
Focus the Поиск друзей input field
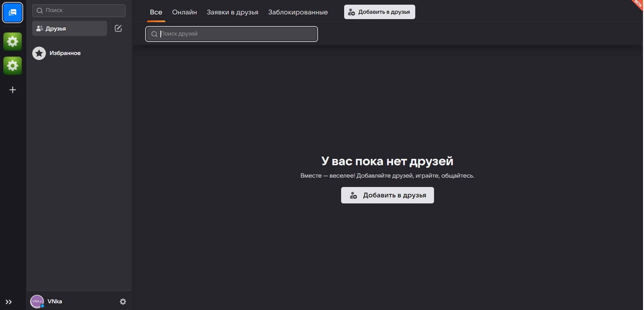[x=231, y=34]
